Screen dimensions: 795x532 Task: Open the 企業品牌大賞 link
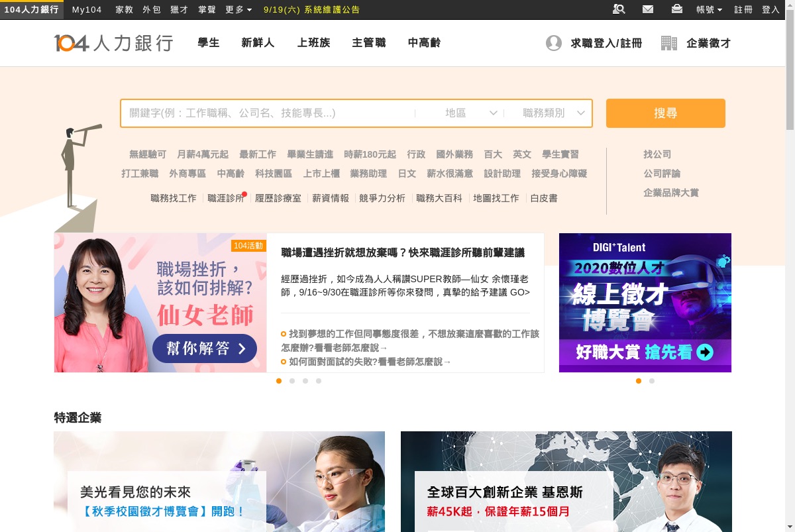coord(671,193)
